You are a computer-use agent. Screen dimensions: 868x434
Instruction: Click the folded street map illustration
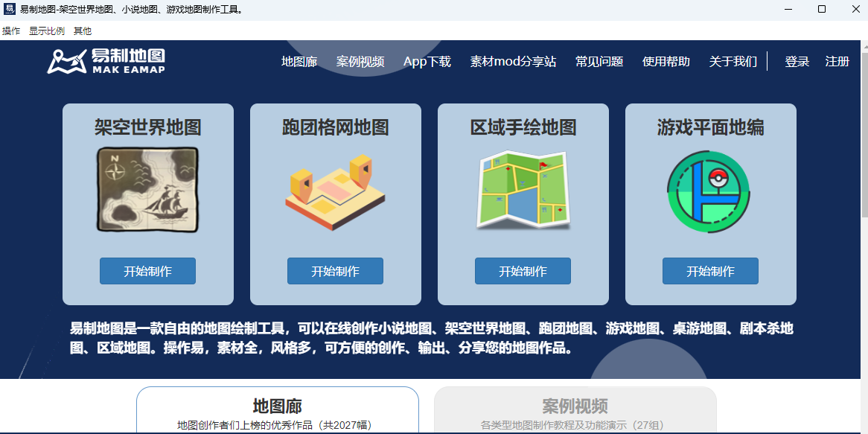(523, 190)
